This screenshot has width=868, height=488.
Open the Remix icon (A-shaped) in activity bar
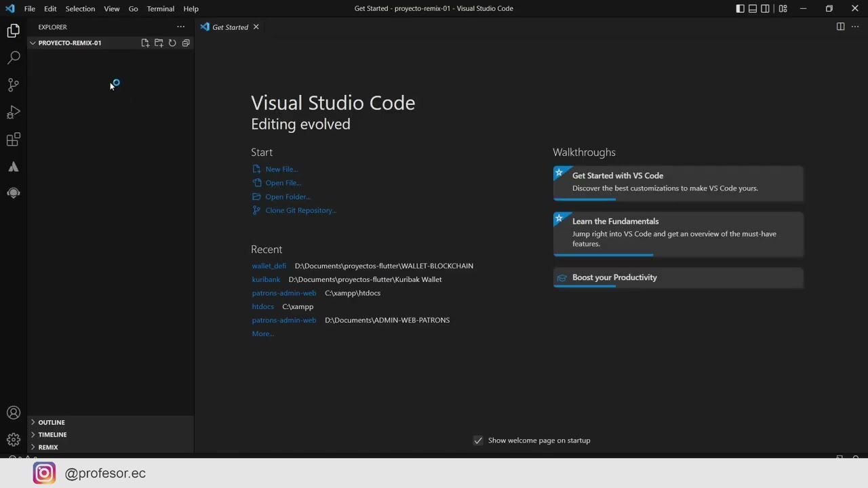tap(14, 167)
